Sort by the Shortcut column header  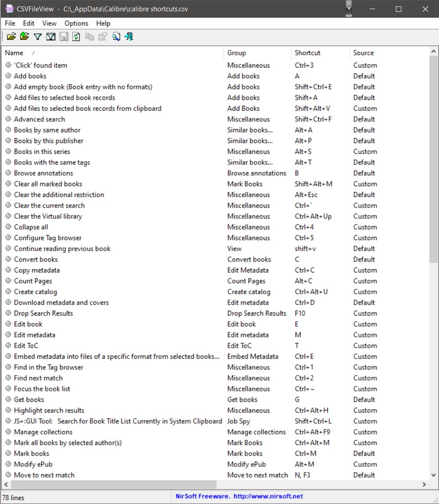click(x=320, y=53)
